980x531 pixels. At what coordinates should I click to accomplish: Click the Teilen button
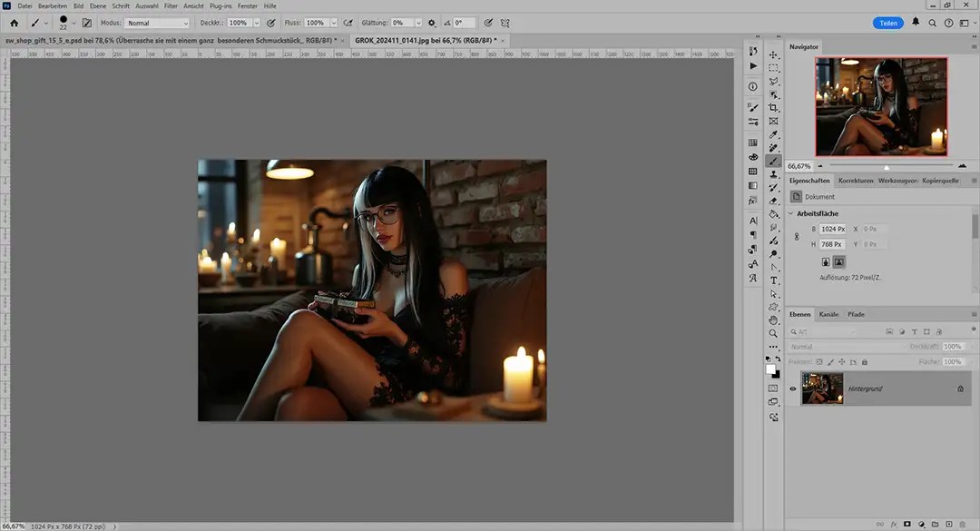pyautogui.click(x=888, y=23)
